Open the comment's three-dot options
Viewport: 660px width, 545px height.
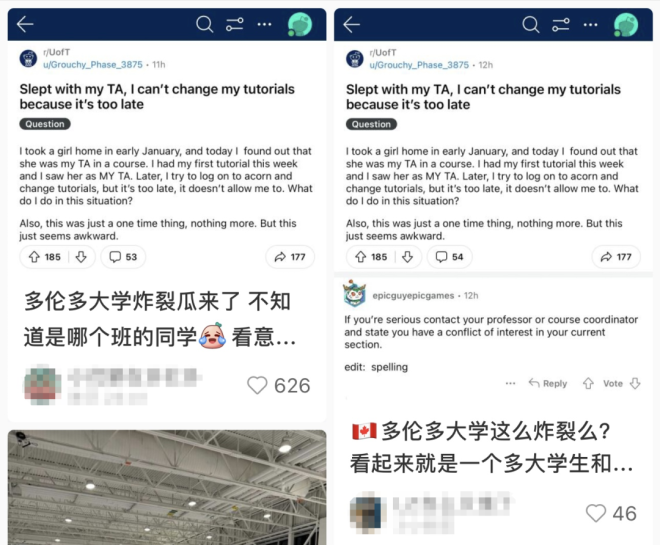(510, 383)
